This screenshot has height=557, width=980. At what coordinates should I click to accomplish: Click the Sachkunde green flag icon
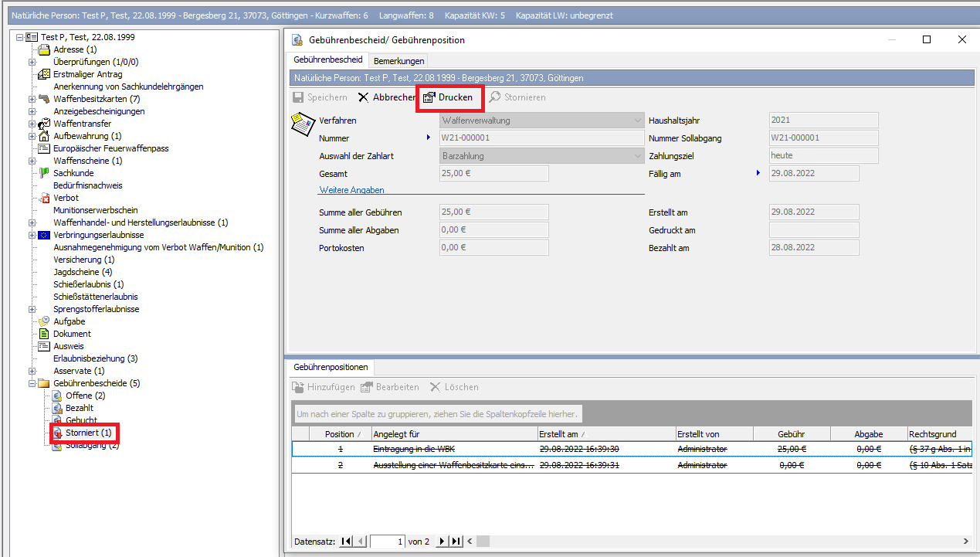pos(44,173)
